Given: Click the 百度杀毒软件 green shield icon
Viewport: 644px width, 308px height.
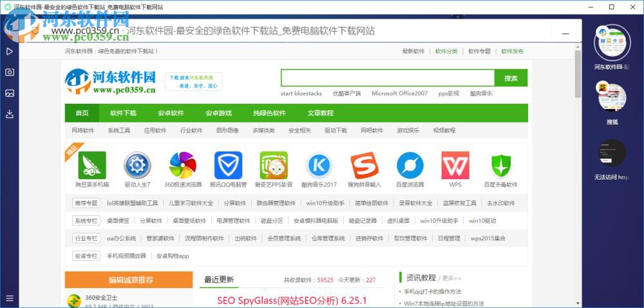Looking at the screenshot, I should (500, 165).
